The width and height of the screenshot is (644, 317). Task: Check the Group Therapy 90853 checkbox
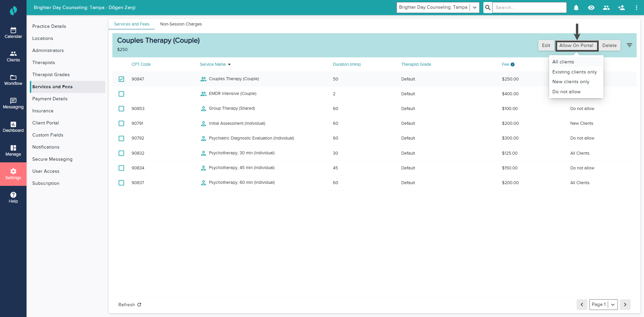(121, 109)
